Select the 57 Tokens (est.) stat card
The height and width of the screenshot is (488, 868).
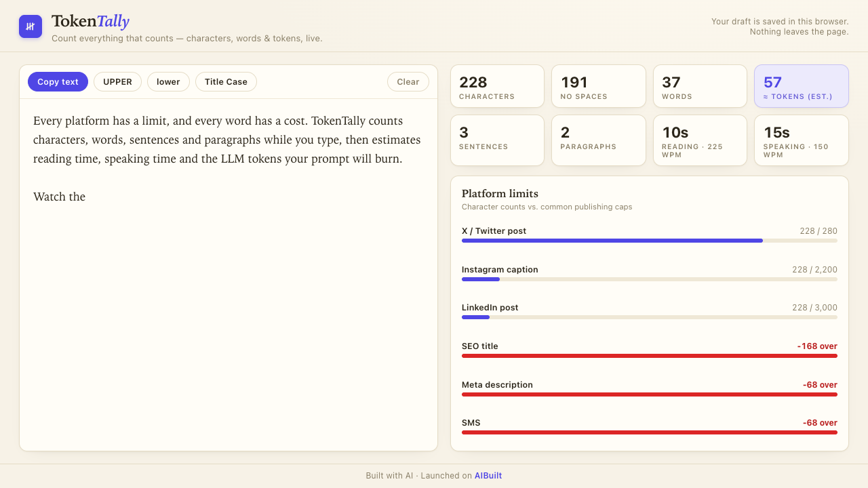(802, 86)
